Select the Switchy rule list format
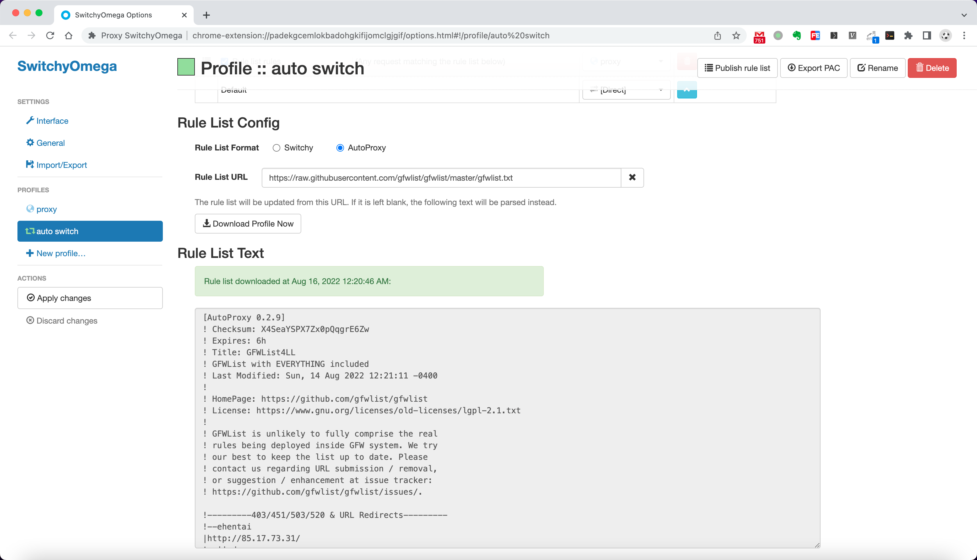This screenshot has height=560, width=977. pyautogui.click(x=277, y=148)
